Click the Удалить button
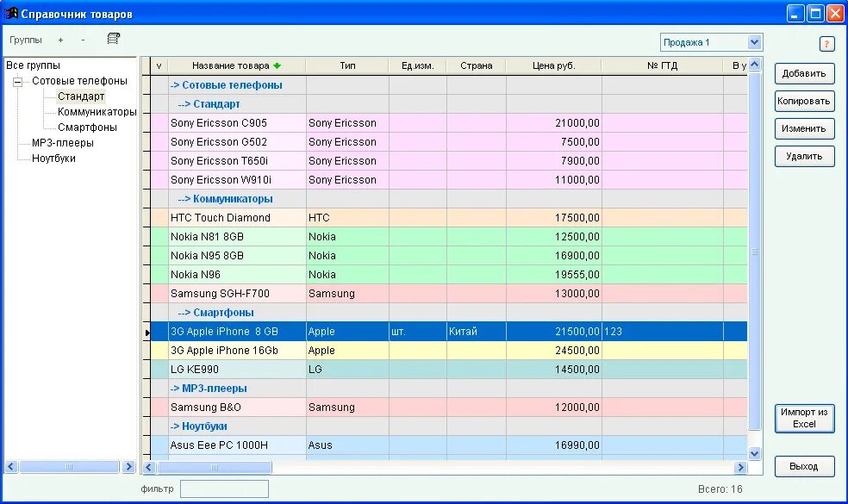Viewport: 848px width, 504px height. 804,156
